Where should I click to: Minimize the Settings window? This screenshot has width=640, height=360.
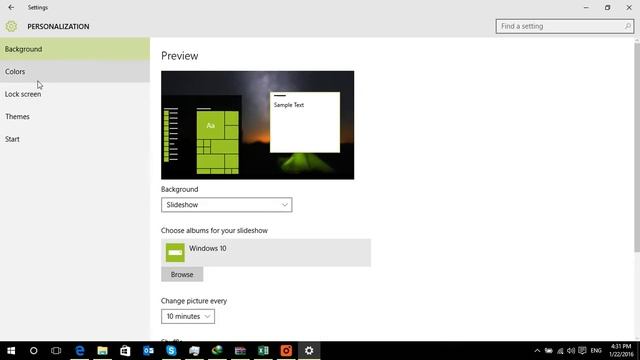(586, 7)
